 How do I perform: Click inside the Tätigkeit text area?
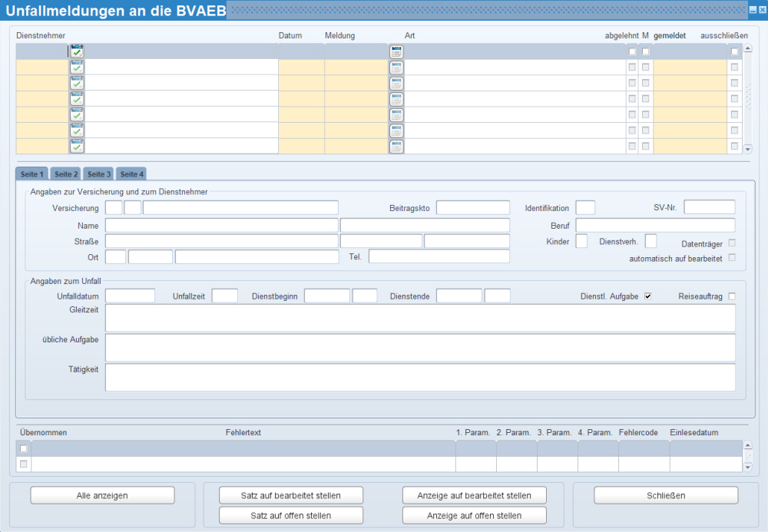click(x=420, y=378)
